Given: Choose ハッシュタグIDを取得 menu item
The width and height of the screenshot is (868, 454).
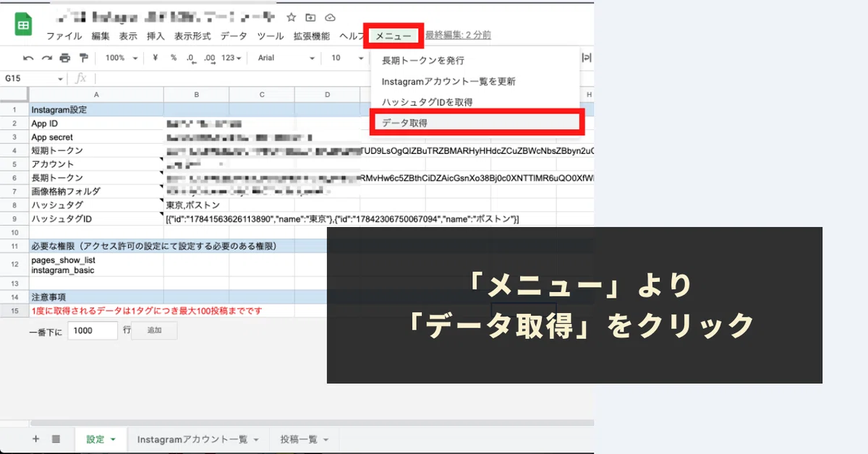Looking at the screenshot, I should 475,102.
